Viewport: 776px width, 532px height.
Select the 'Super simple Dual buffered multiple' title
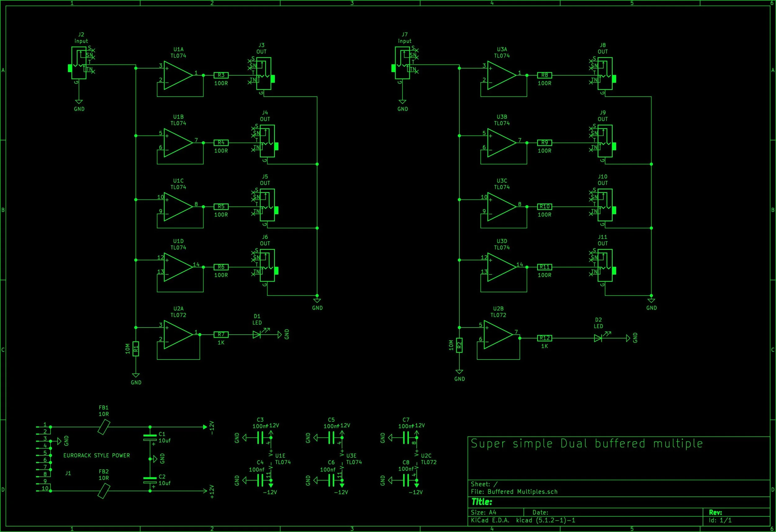pyautogui.click(x=587, y=444)
